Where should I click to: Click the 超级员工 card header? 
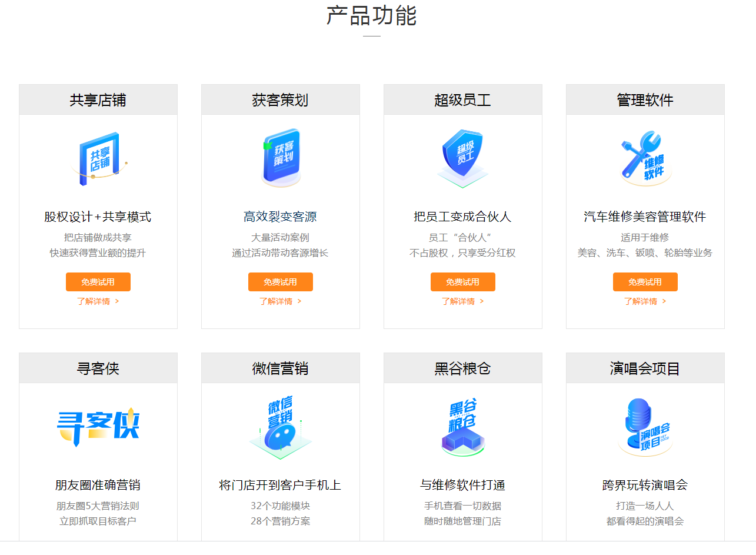point(463,100)
